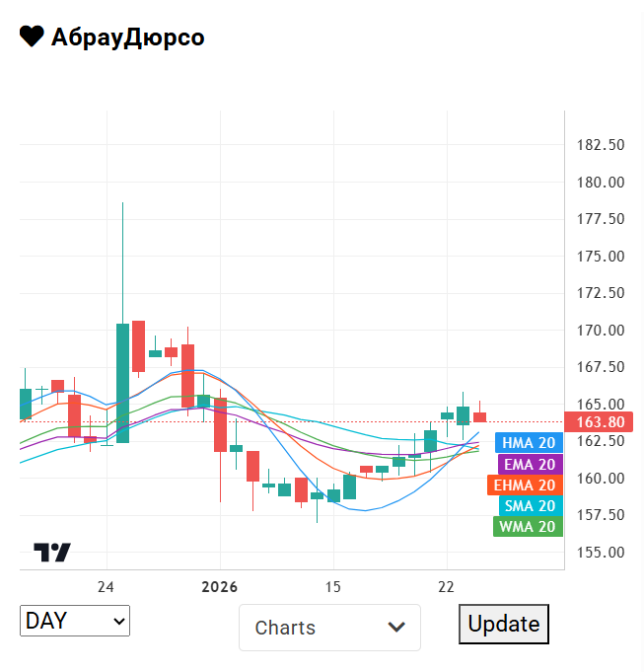This screenshot has width=644, height=672.
Task: Click the heart favorite icon
Action: (32, 37)
